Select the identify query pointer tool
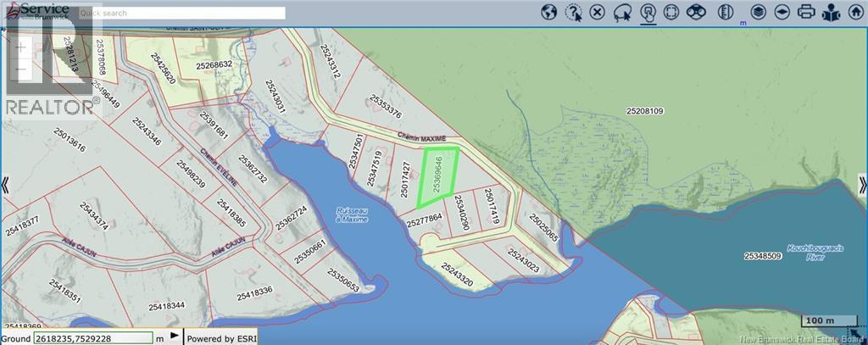The width and height of the screenshot is (868, 345). [x=574, y=12]
